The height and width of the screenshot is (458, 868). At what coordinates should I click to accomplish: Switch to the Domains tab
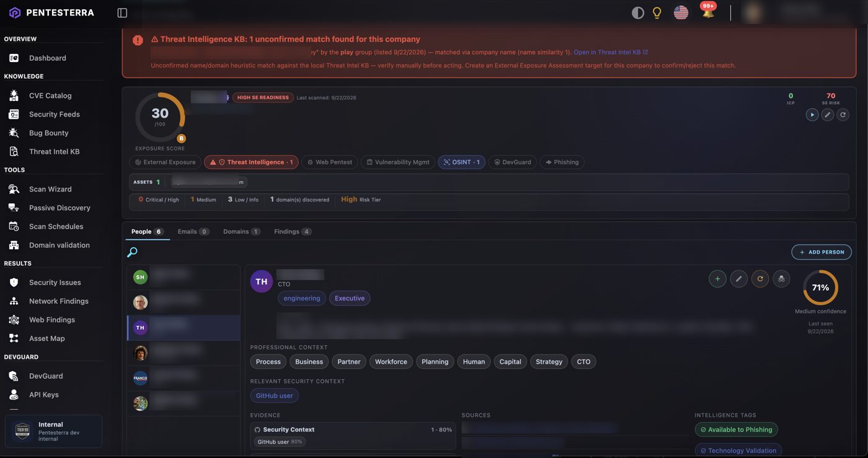tap(241, 232)
